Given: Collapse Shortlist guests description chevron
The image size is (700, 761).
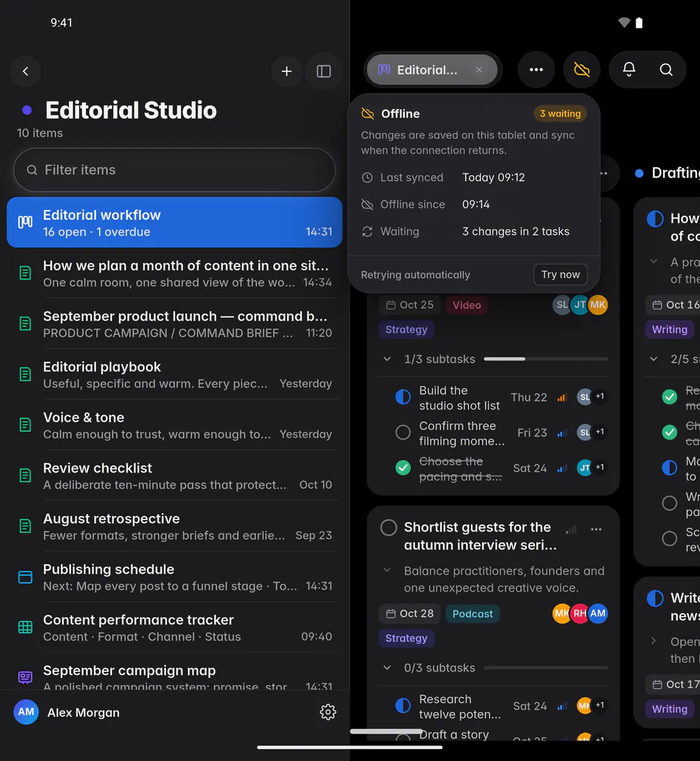Looking at the screenshot, I should (x=387, y=570).
